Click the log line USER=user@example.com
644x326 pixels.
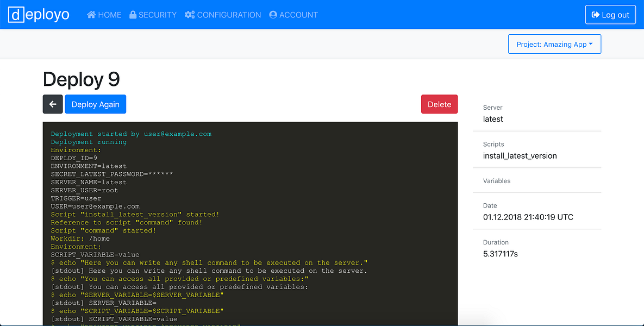pos(95,206)
